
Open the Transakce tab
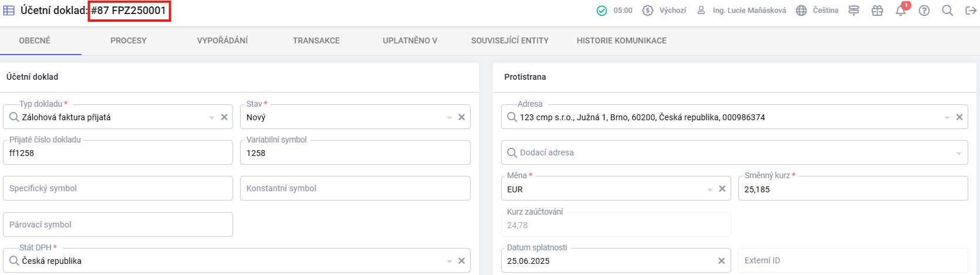316,40
